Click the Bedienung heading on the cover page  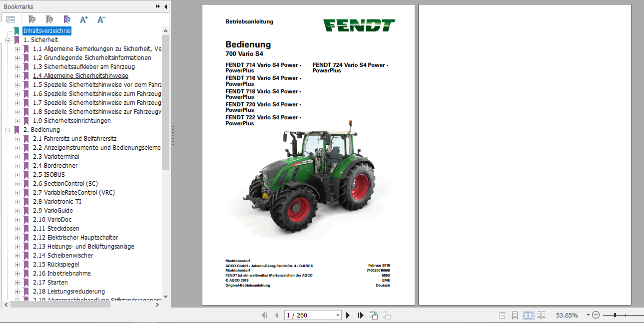[x=248, y=44]
